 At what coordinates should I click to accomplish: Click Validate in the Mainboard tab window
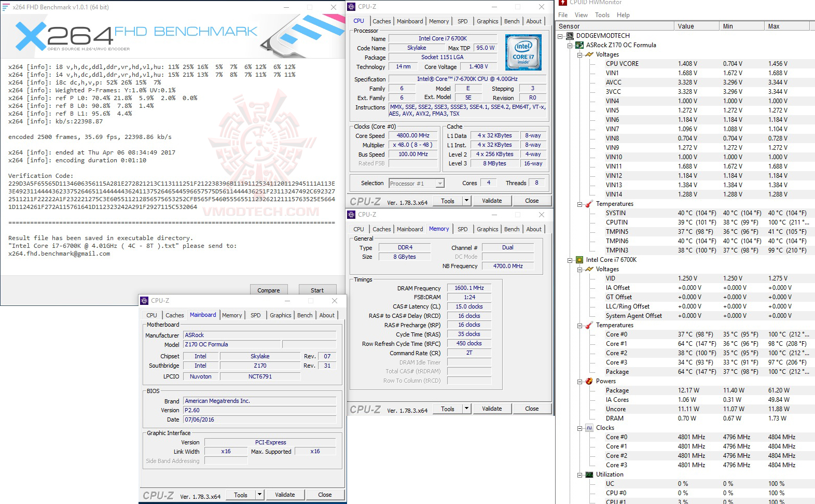[x=285, y=495]
